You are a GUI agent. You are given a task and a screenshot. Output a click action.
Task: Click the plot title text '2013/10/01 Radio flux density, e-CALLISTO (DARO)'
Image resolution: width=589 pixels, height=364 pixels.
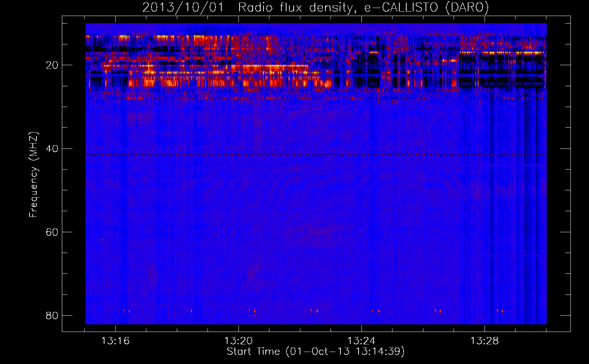click(316, 8)
